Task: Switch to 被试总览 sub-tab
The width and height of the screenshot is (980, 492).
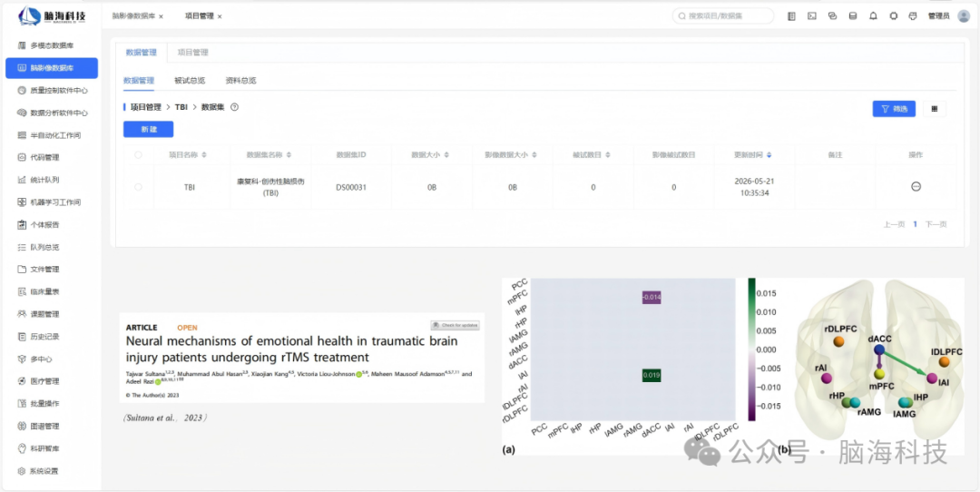Action: point(190,81)
